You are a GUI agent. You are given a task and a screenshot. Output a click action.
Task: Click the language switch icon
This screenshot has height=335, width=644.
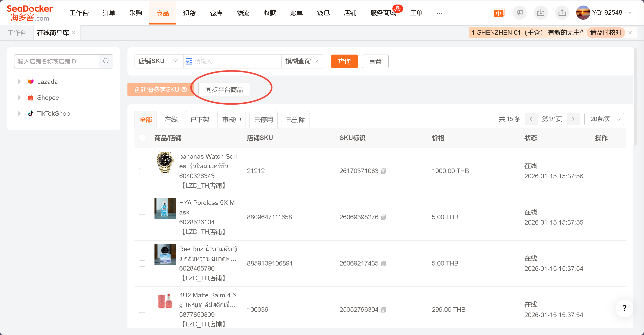[499, 13]
